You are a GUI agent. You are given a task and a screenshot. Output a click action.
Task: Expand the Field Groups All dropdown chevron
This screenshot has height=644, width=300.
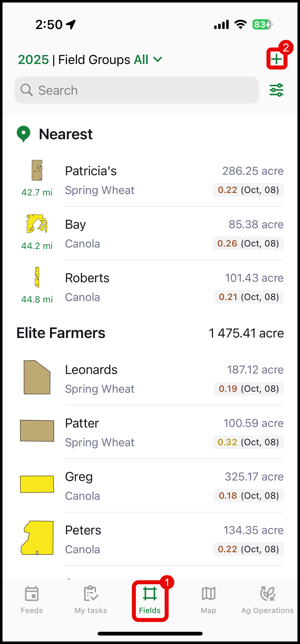[x=158, y=59]
